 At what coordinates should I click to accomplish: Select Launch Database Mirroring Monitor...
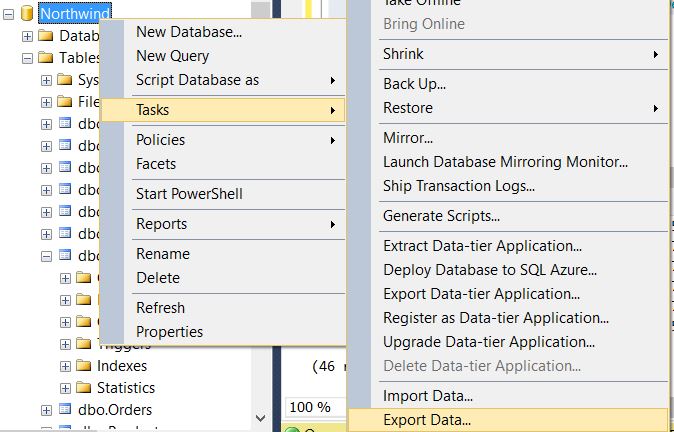click(x=508, y=162)
